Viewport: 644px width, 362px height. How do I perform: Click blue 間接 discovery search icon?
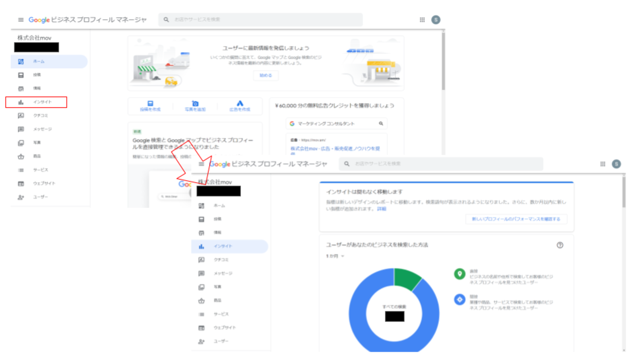(459, 299)
